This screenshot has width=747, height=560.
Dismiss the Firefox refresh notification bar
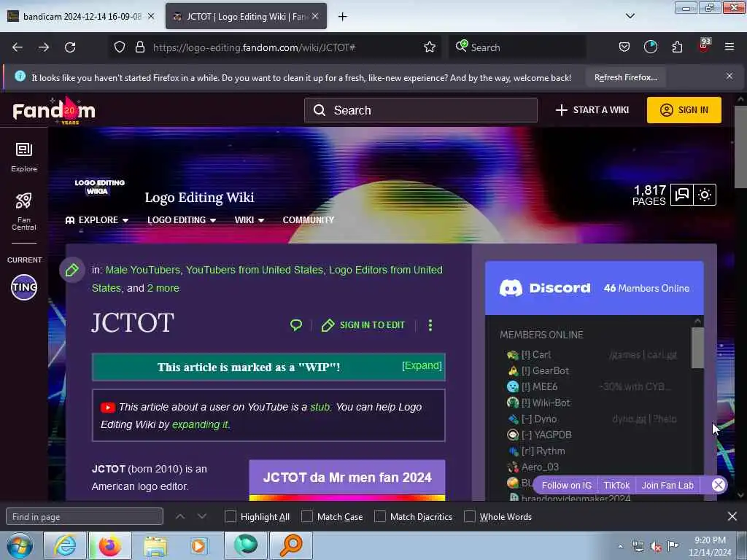(x=729, y=76)
